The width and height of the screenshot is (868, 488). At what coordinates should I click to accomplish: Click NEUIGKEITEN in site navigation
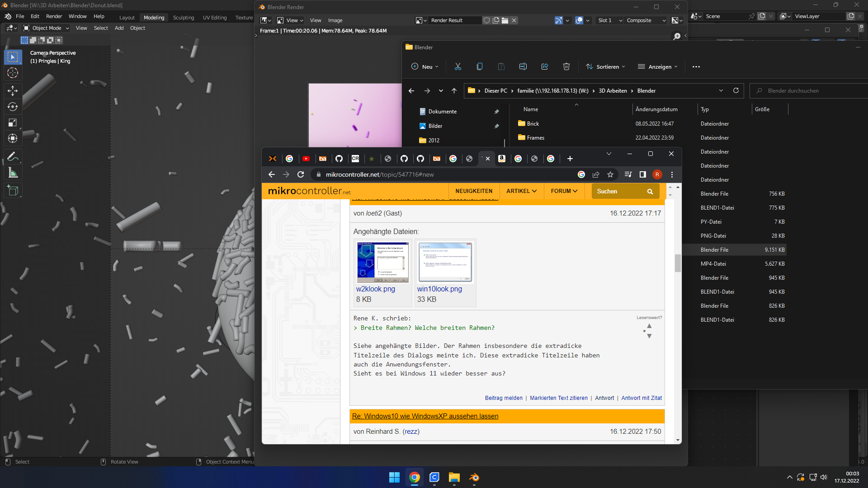[x=474, y=191]
